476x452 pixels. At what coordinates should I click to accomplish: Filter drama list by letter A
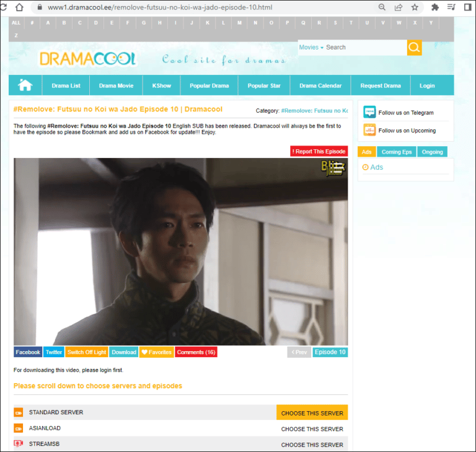tap(48, 23)
